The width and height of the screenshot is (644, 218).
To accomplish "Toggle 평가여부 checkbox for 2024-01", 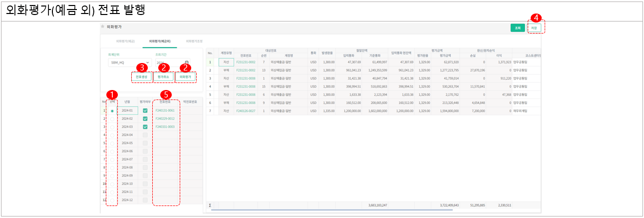I will coord(145,111).
